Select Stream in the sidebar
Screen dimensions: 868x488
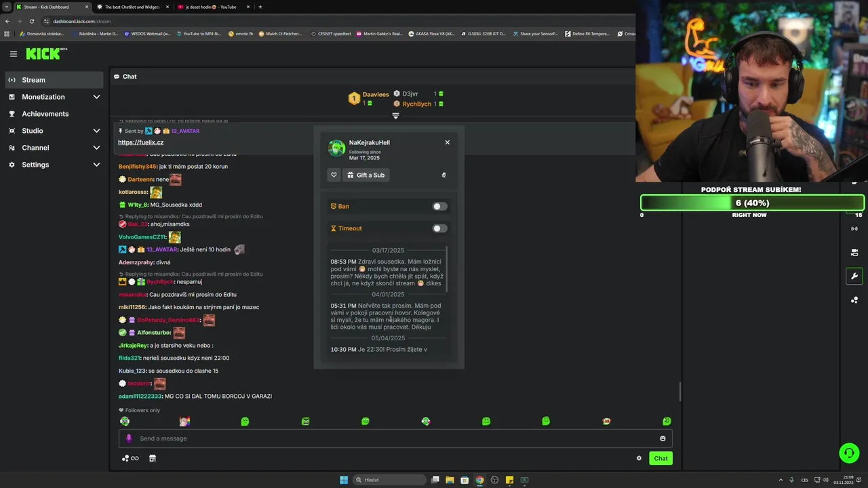(x=54, y=80)
